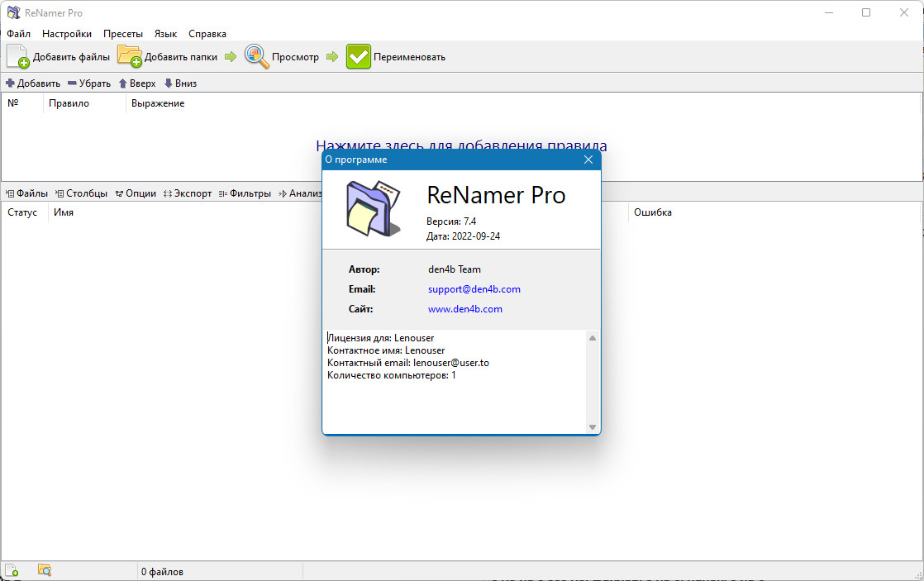Click the license info scrollbar down arrow
The width and height of the screenshot is (924, 581).
click(x=593, y=426)
